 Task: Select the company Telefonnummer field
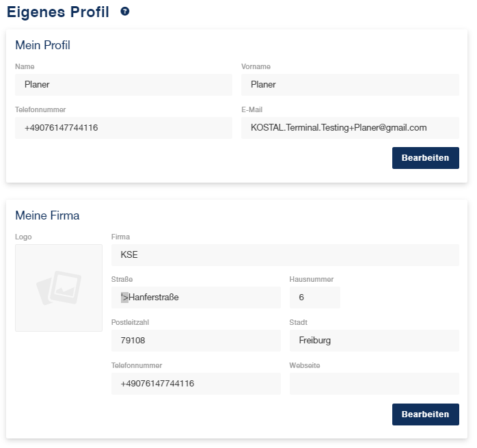point(196,384)
